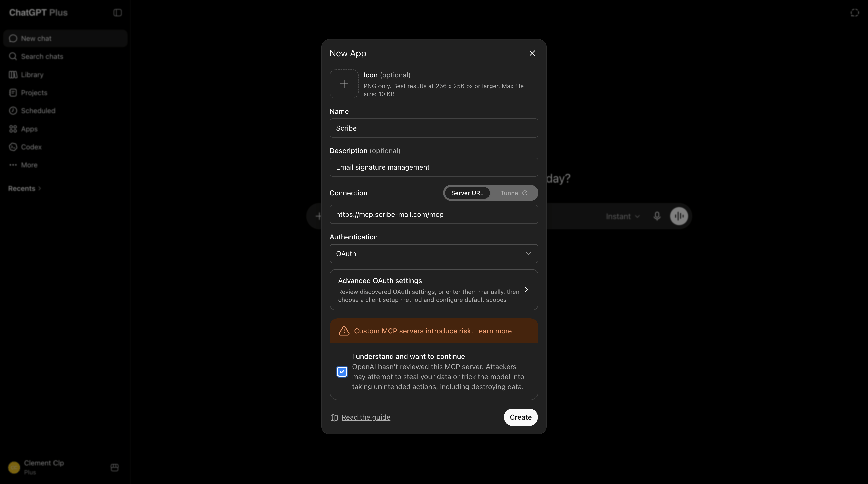
Task: Start a New chat in sidebar
Action: pyautogui.click(x=65, y=38)
